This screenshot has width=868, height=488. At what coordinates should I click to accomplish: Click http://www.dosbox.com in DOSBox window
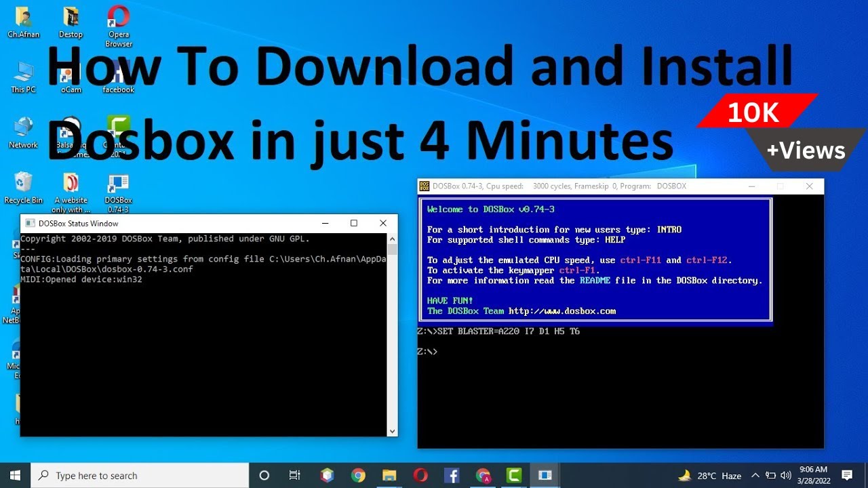pyautogui.click(x=562, y=311)
